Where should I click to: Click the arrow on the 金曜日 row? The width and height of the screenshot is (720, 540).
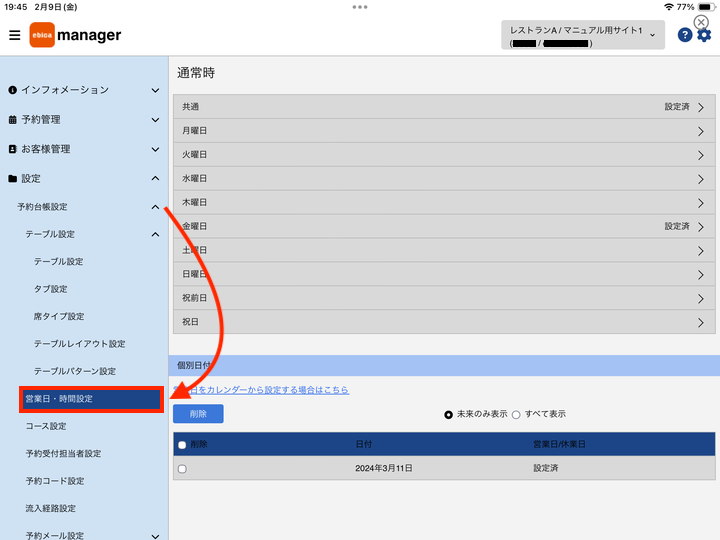pos(701,227)
